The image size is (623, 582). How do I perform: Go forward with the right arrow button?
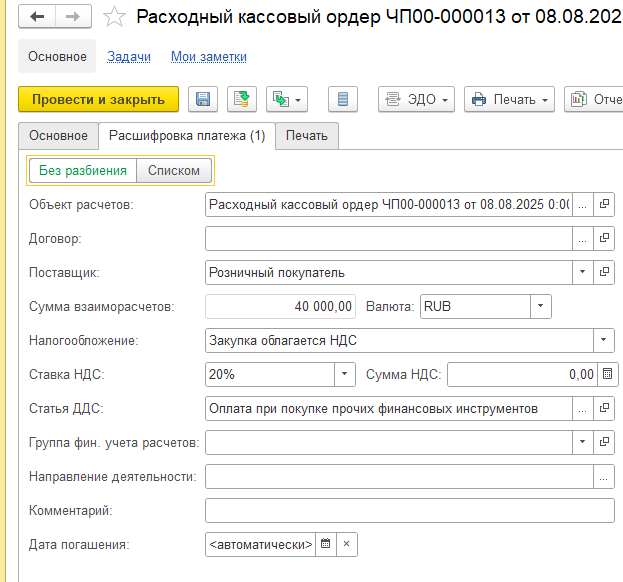73,16
